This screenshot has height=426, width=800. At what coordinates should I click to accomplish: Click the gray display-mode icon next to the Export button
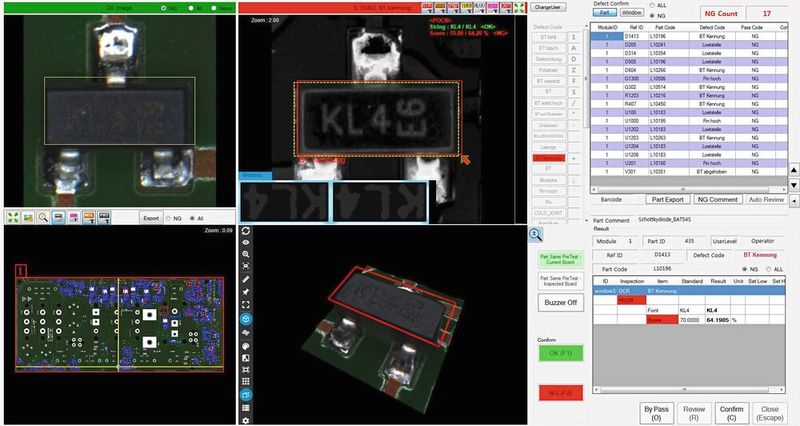point(105,217)
